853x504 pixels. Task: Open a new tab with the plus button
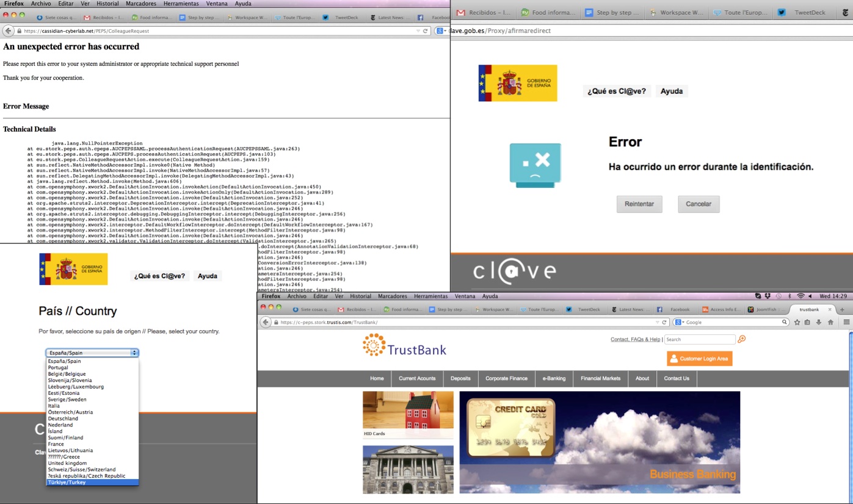843,309
